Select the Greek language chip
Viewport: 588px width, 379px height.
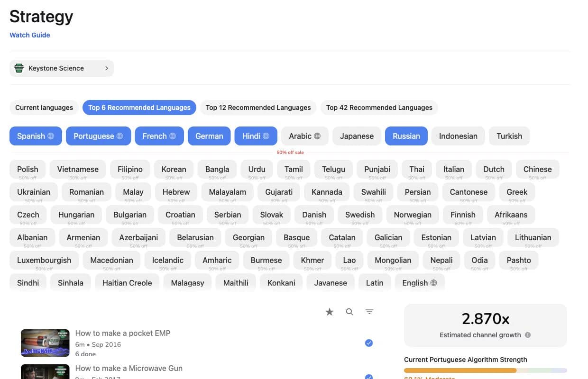(x=517, y=192)
